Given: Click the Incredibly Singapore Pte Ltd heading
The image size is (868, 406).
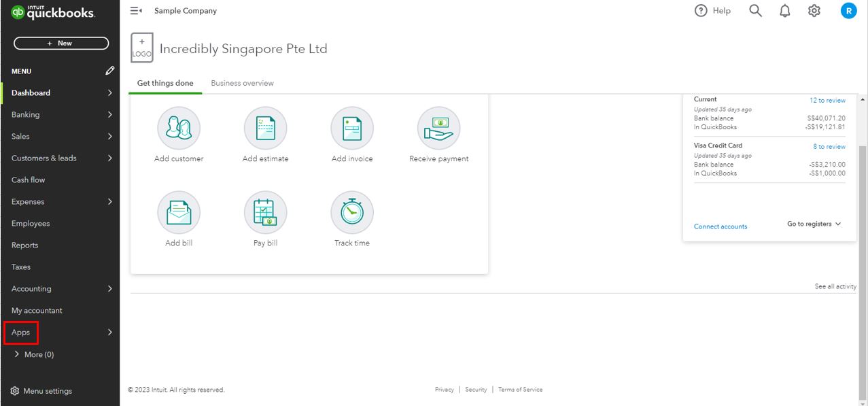Looking at the screenshot, I should pos(243,49).
